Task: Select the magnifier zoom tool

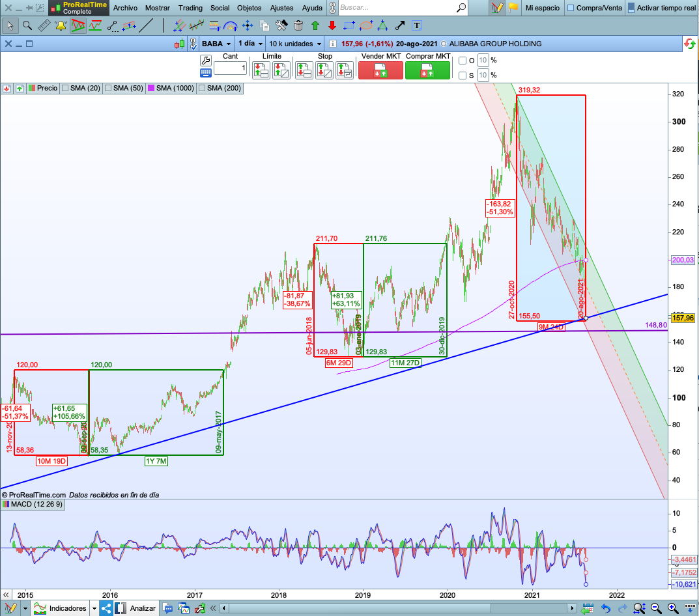Action: coord(27,26)
